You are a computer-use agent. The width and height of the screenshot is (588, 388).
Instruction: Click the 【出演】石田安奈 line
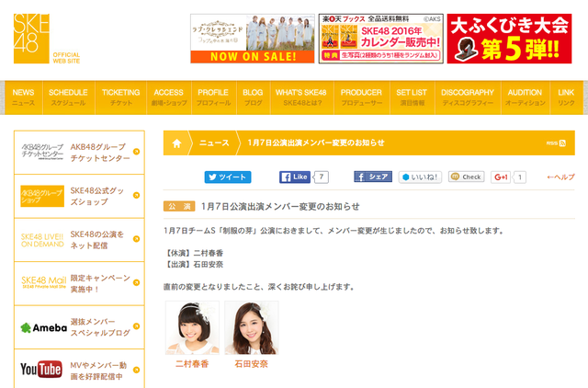(x=194, y=265)
